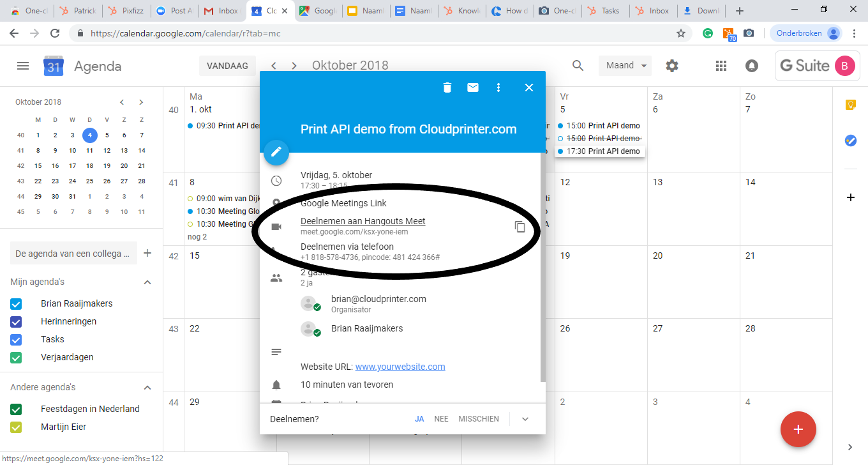Viewport: 868px width, 465px height.
Task: Open the main hamburger menu
Action: (23, 66)
